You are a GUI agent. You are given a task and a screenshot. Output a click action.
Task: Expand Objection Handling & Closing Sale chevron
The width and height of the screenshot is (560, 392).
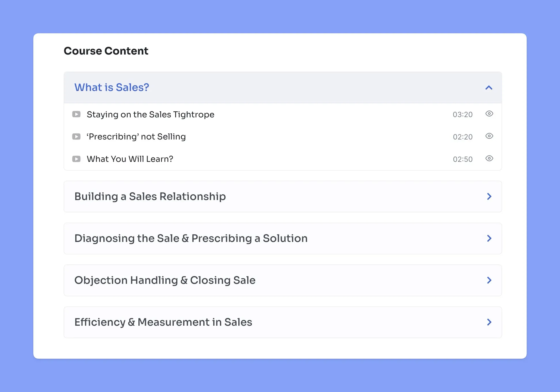(x=489, y=280)
